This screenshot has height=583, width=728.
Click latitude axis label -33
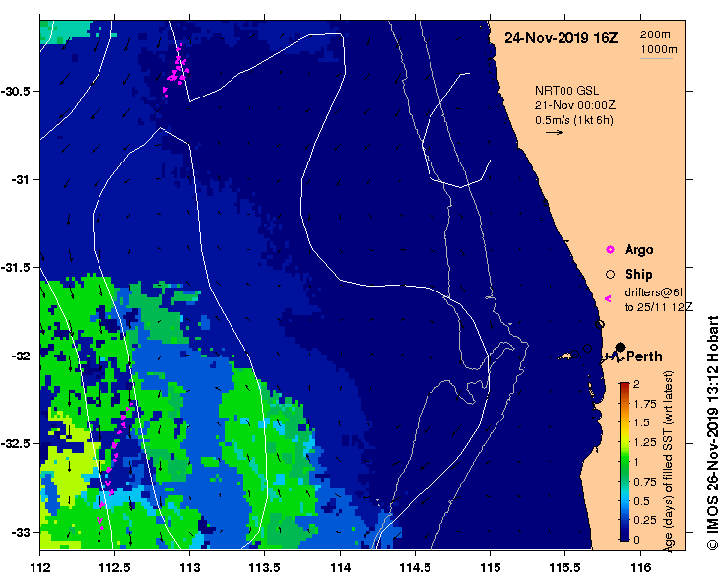pos(19,533)
